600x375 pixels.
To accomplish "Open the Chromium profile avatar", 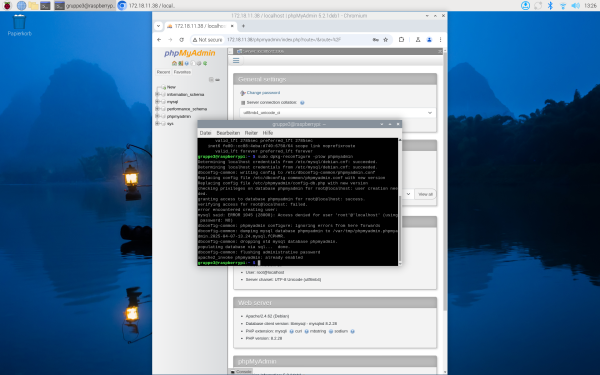I will [429, 39].
